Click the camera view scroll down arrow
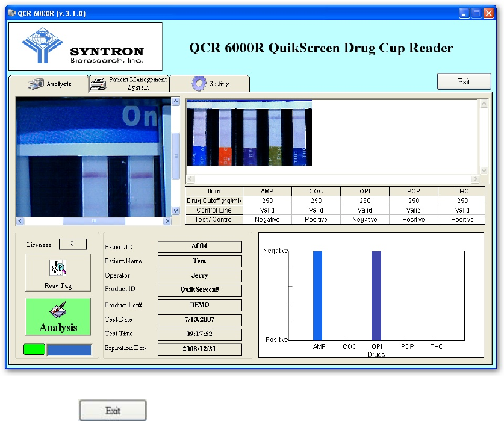Image resolution: width=504 pixels, height=421 pixels. point(175,211)
